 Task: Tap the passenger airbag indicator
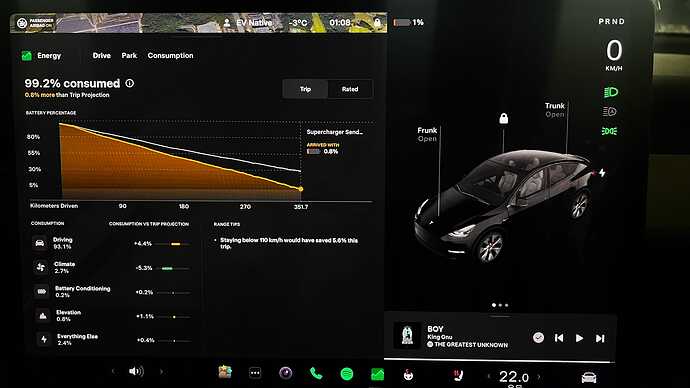coord(35,23)
